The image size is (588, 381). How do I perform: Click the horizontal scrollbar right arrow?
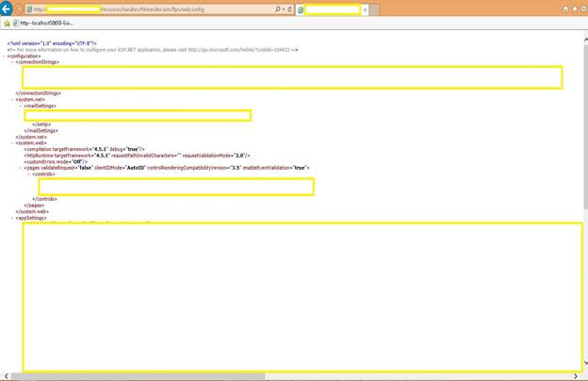pos(576,375)
